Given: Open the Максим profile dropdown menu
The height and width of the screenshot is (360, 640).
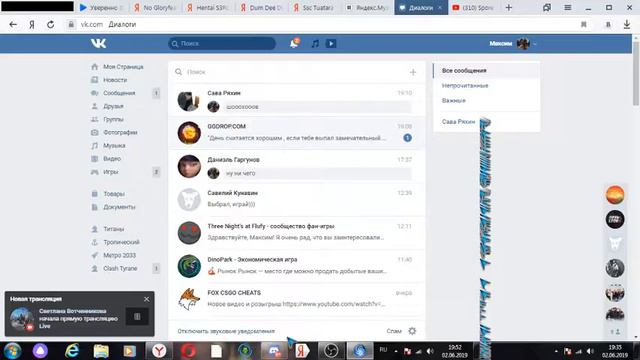Looking at the screenshot, I should click(513, 43).
